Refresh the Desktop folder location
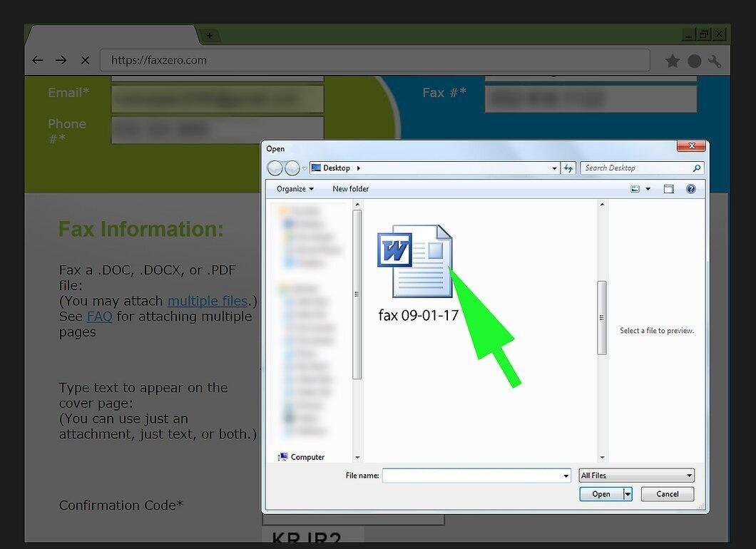756x549 pixels. (569, 168)
